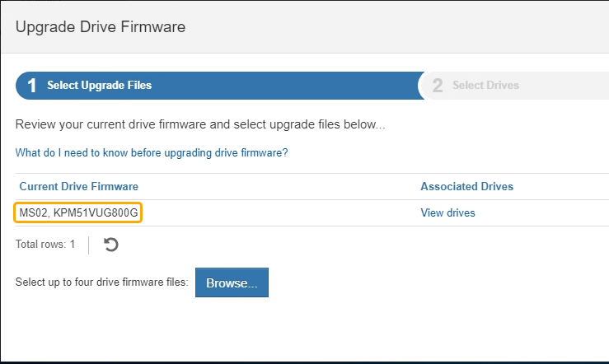Open the 'What do I need to know' help link
The image size is (609, 364).
(152, 153)
